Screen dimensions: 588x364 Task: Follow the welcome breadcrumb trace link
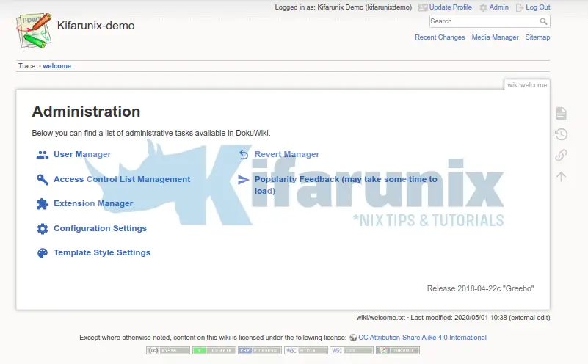[x=57, y=66]
